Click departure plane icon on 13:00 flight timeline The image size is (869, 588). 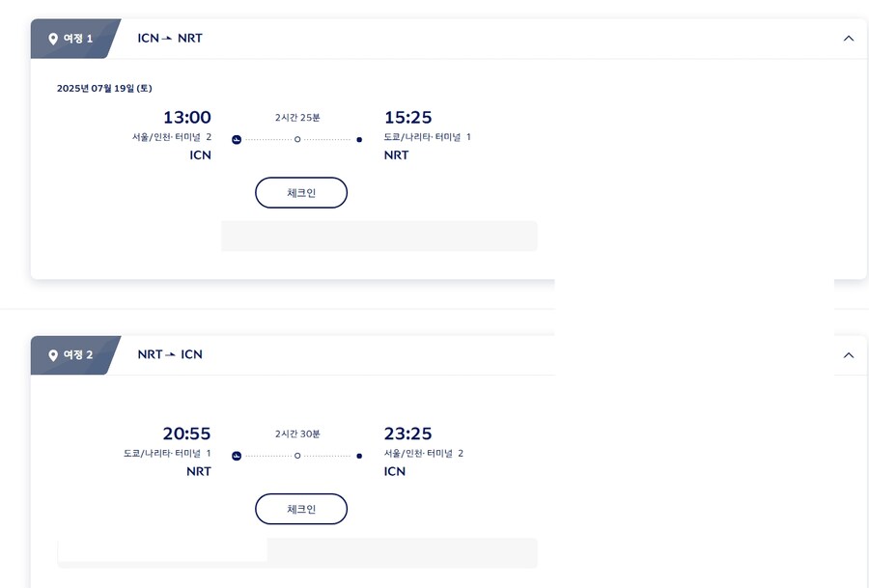[237, 140]
